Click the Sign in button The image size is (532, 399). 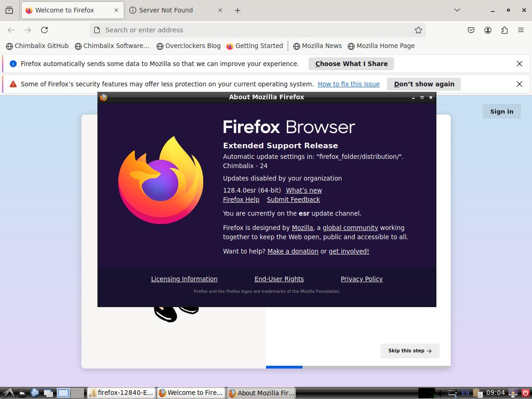[502, 111]
